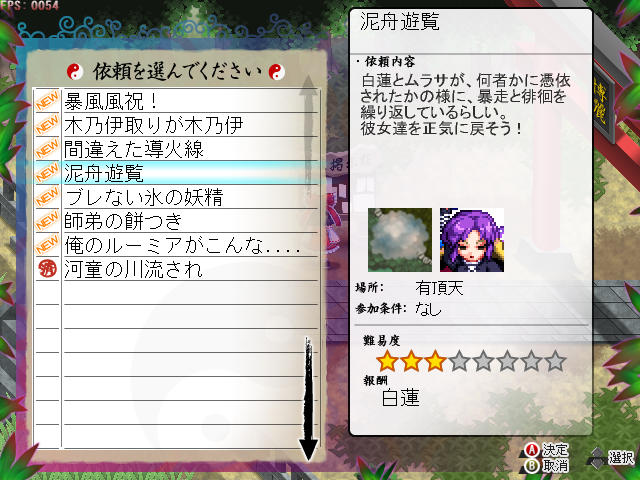Click the last gray difficulty star
Screen dimensions: 640x480
556,361
